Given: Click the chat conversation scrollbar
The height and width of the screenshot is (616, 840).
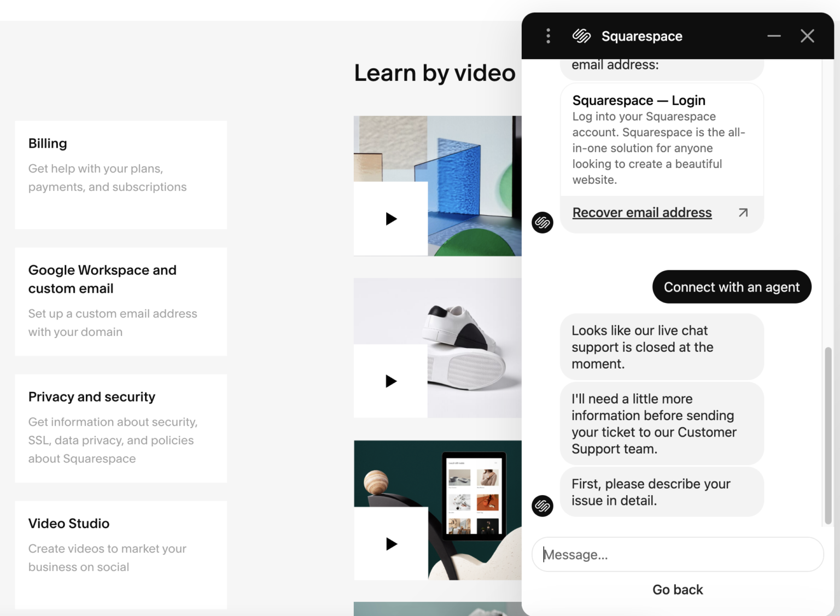Looking at the screenshot, I should [x=828, y=435].
